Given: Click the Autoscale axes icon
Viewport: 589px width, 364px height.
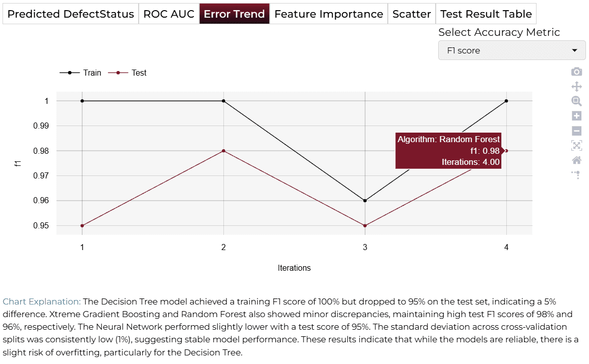Looking at the screenshot, I should (x=576, y=145).
